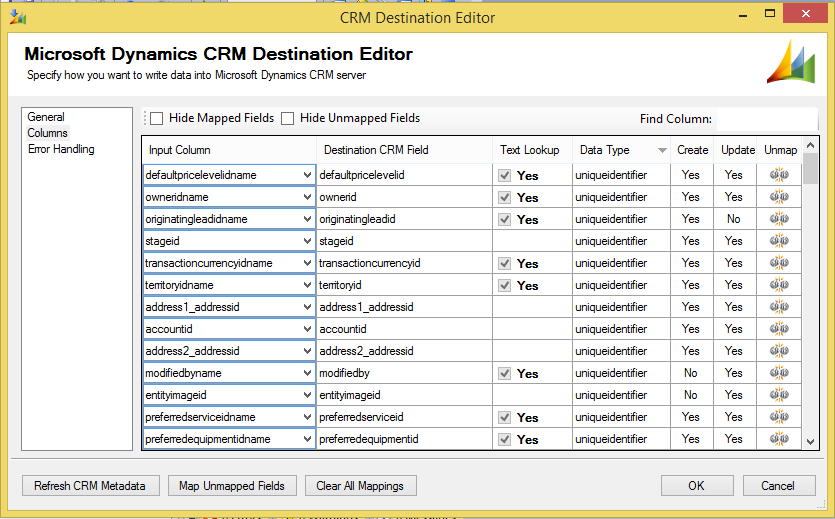Unmap the accountid field
835x519 pixels.
pos(779,329)
